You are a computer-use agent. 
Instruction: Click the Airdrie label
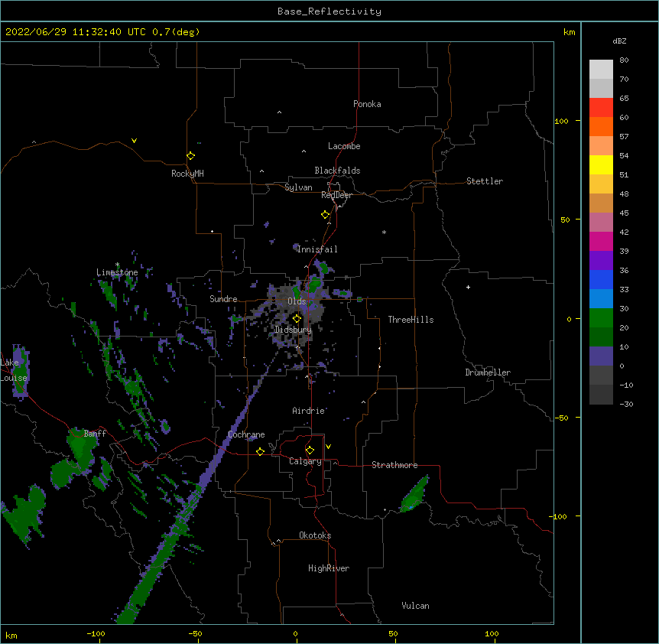point(309,411)
